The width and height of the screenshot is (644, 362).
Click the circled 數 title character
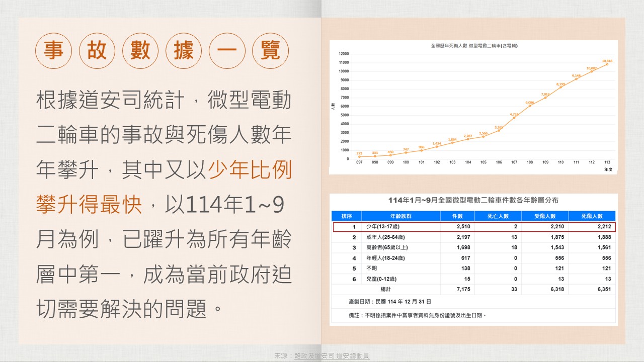coord(140,51)
